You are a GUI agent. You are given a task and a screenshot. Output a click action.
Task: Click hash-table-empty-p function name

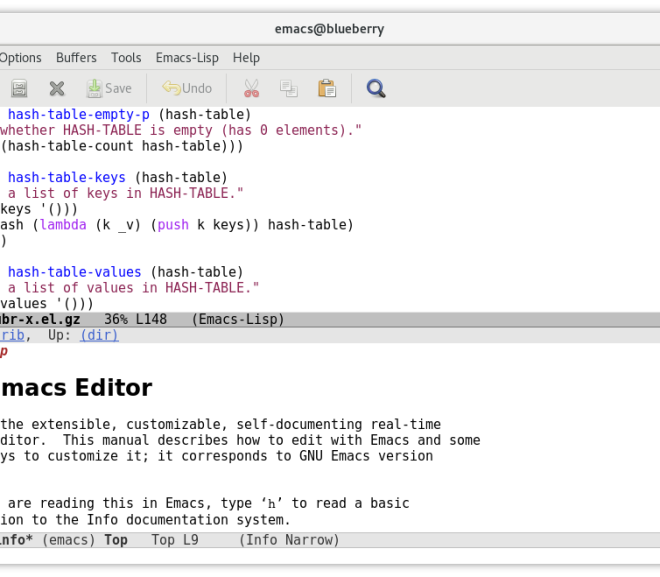click(x=79, y=114)
